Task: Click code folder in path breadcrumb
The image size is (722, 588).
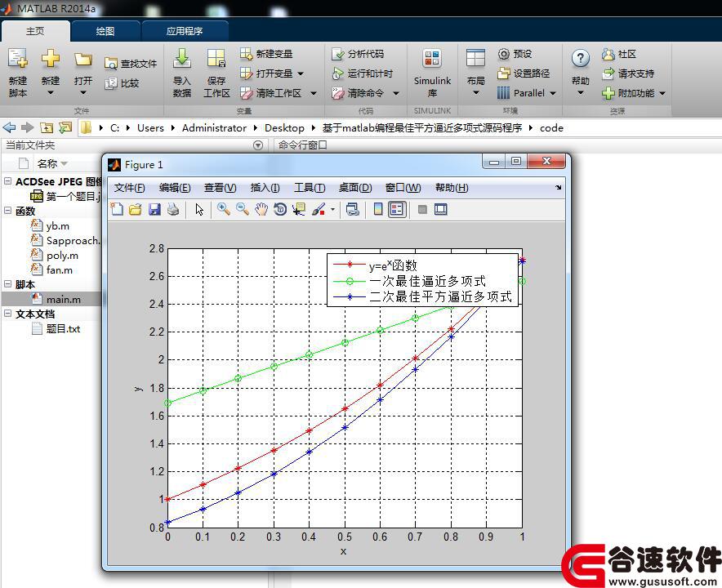Action: pos(551,128)
